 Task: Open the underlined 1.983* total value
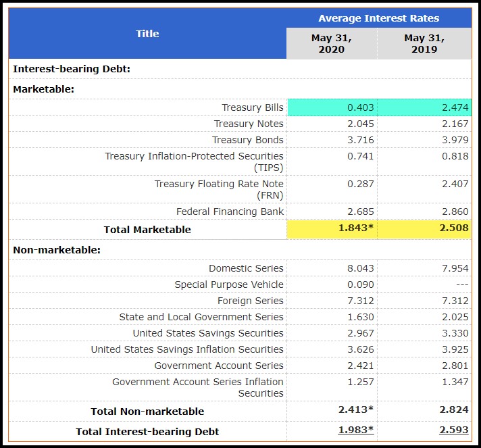pyautogui.click(x=356, y=430)
